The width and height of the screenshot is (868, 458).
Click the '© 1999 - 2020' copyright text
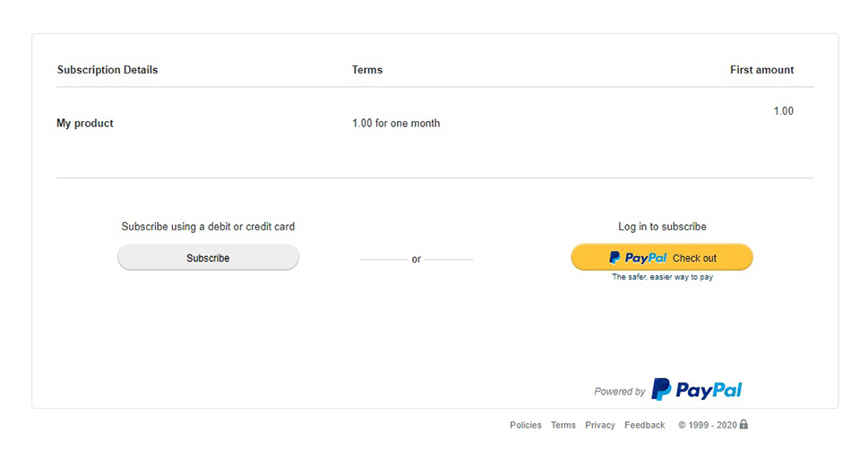click(708, 425)
